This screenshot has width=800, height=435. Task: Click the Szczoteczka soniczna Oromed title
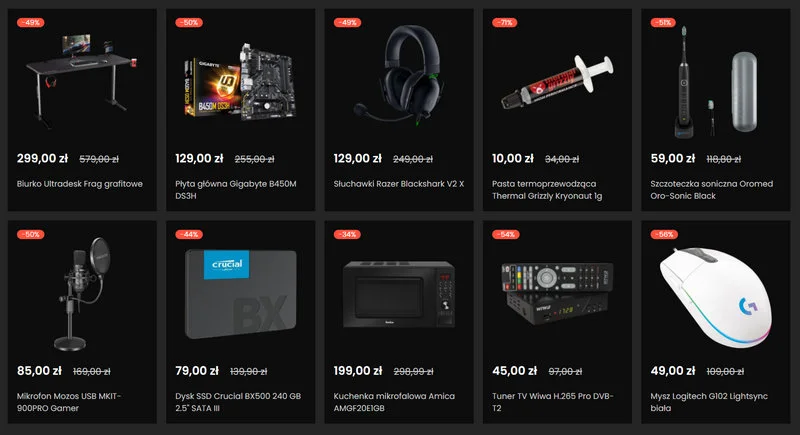pos(712,190)
